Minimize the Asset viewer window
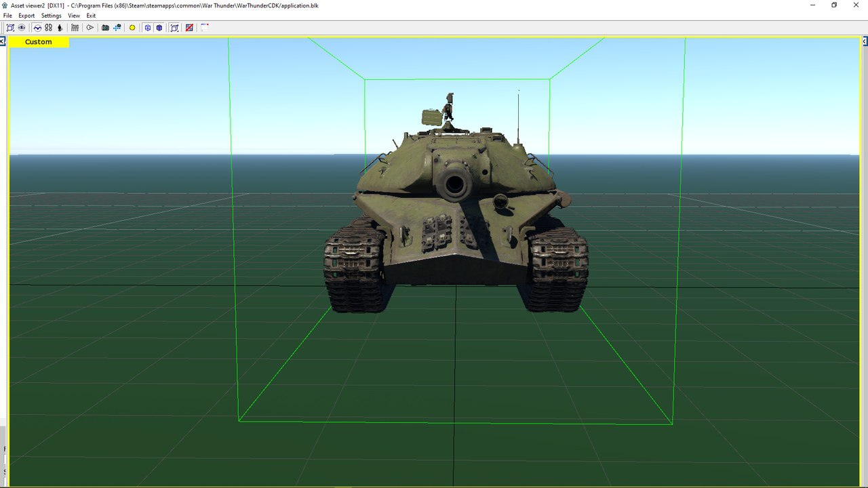The height and width of the screenshot is (488, 868). (813, 5)
